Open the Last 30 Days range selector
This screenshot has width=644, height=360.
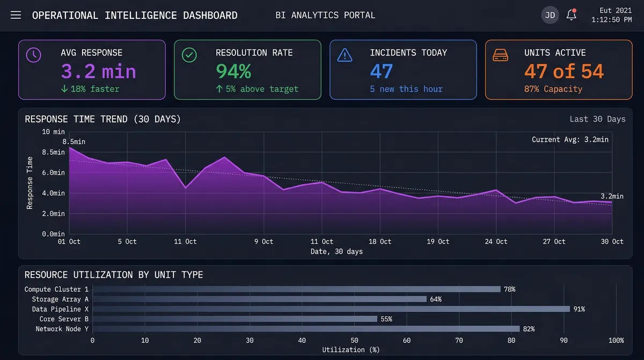(597, 119)
